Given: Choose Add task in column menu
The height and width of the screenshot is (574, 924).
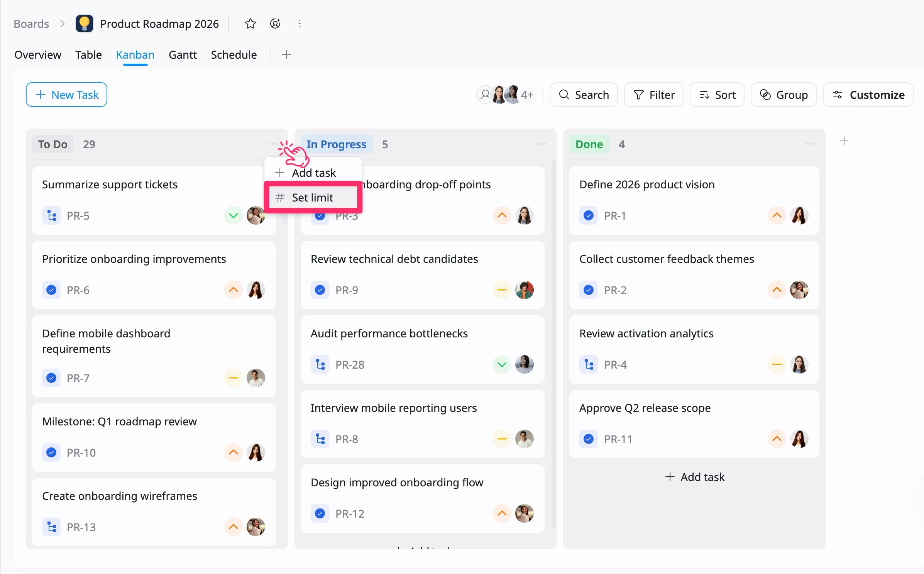Looking at the screenshot, I should click(x=313, y=173).
